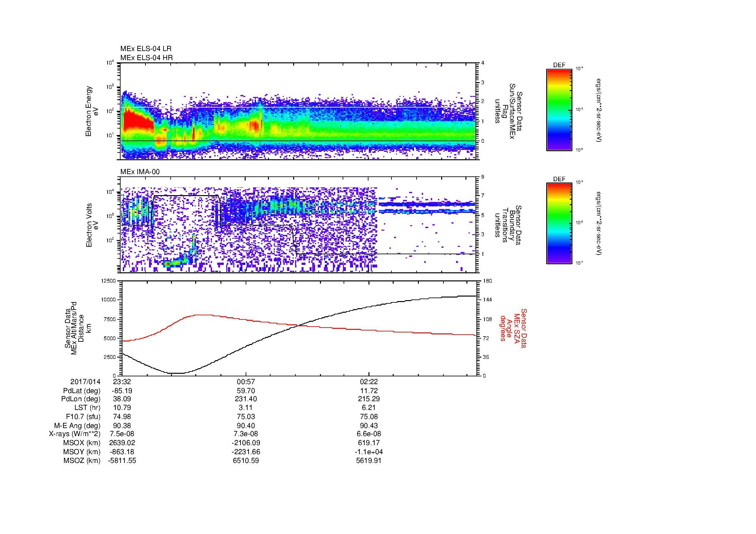This screenshot has height=534, width=756.
Task: Click the time tick '02:22'
Action: pyautogui.click(x=369, y=382)
